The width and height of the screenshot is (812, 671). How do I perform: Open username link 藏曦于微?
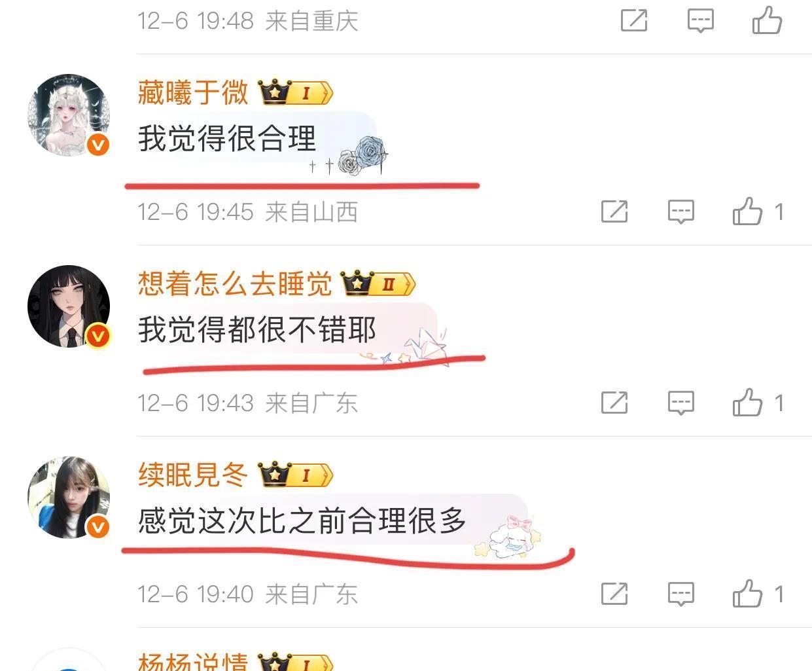[x=193, y=92]
